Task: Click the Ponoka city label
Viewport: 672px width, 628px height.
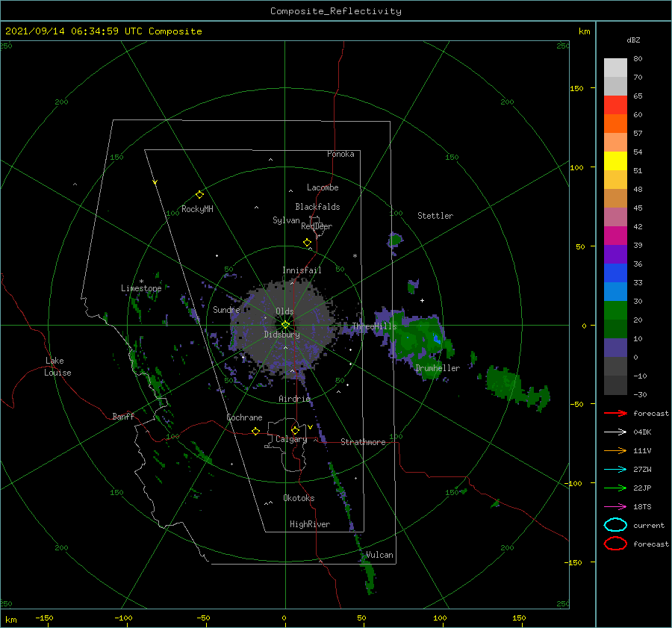Action: click(340, 154)
